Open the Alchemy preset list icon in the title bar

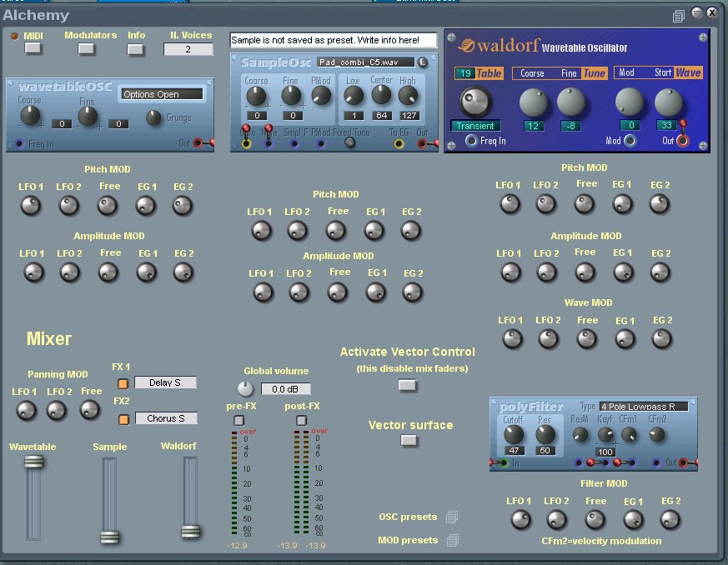click(x=678, y=16)
